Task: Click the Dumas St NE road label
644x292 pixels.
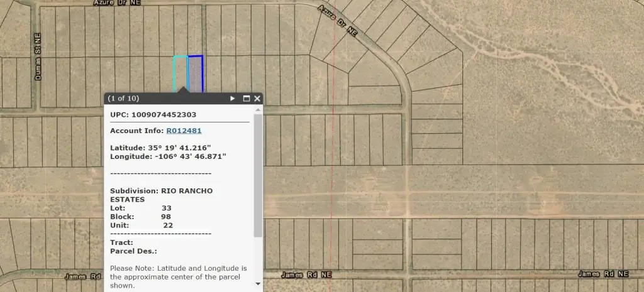Action: coord(37,62)
